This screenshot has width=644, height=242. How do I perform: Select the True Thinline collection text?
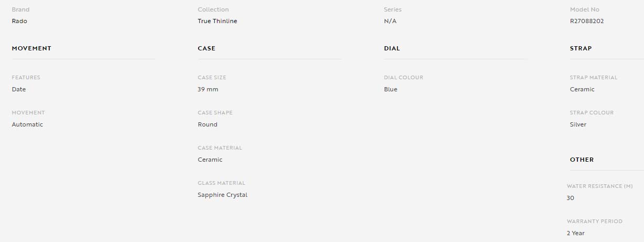tap(217, 21)
